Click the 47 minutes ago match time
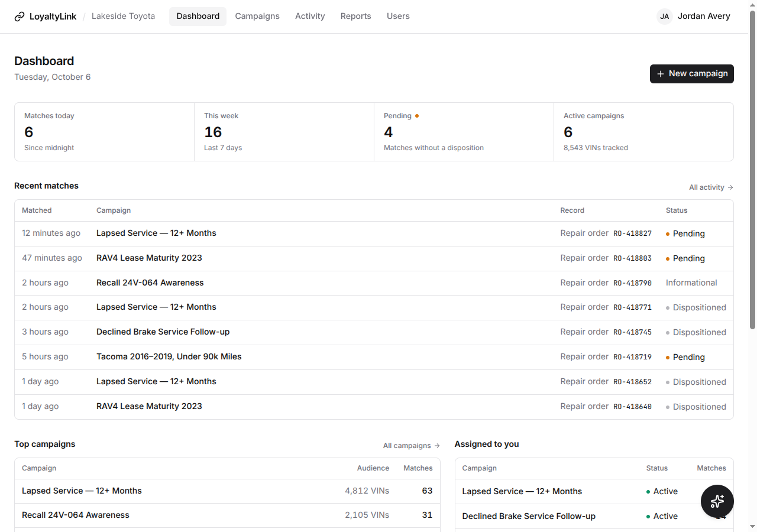The image size is (757, 532). coord(52,258)
